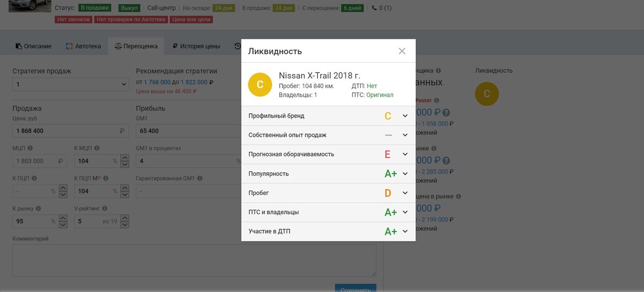Increase the V-рейтинг value
Screen dimensions: 644x292
tap(125, 218)
